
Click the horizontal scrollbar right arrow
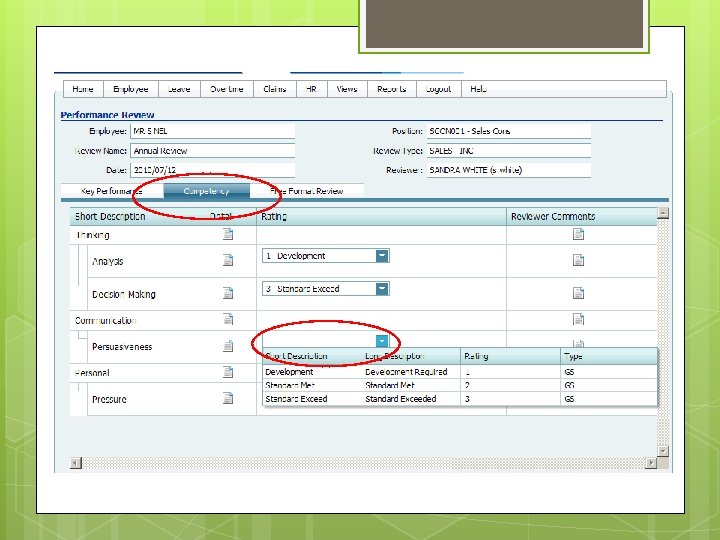pos(651,463)
